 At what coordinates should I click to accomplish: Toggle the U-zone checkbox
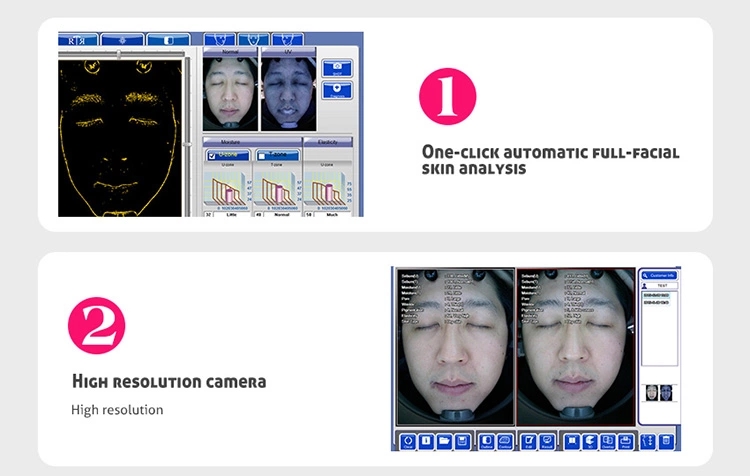(x=213, y=156)
